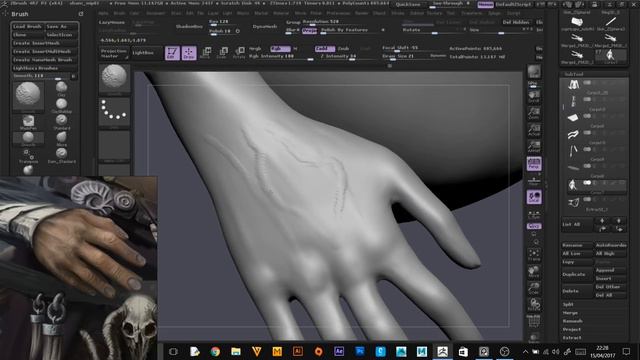Move selected subtool up arrow
This screenshot has height=360, width=640.
coord(602,221)
